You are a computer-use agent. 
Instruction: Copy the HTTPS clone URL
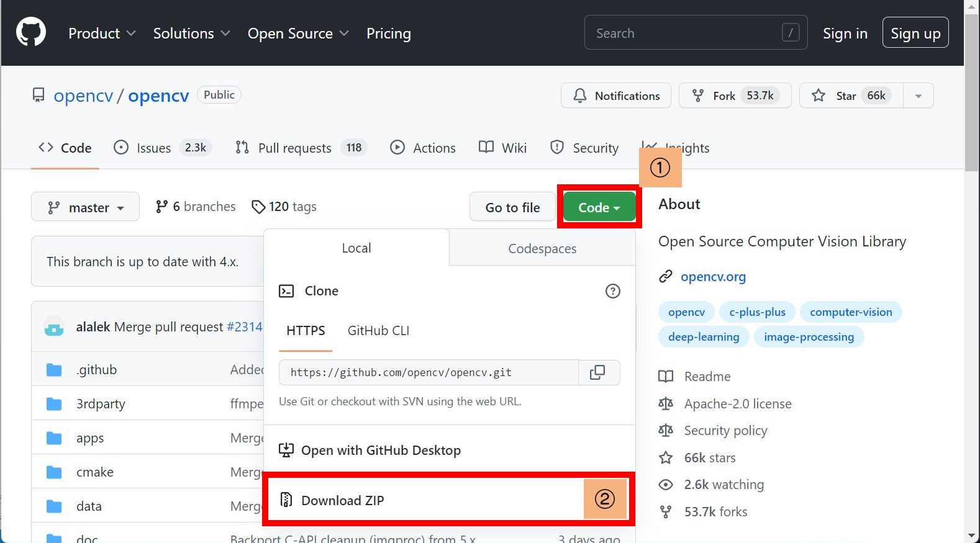[597, 372]
